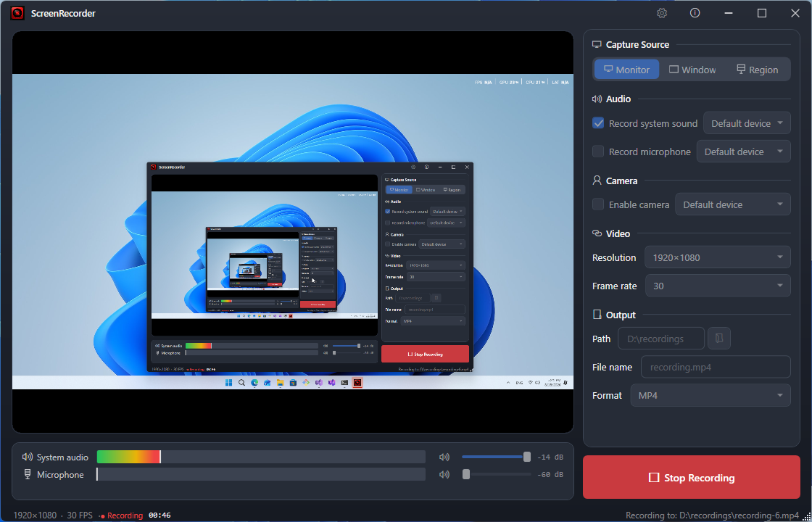
Task: Select the Region capture source tab
Action: pyautogui.click(x=757, y=70)
